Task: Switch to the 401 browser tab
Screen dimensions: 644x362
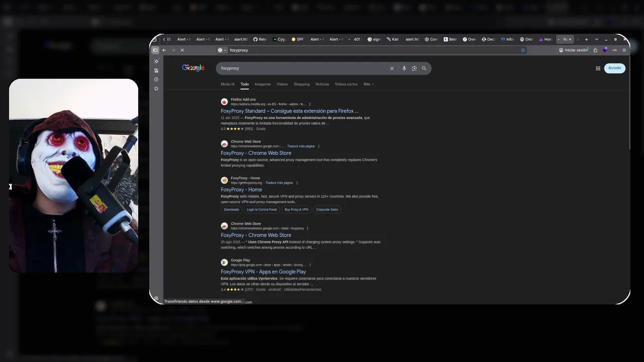Action: click(355, 39)
